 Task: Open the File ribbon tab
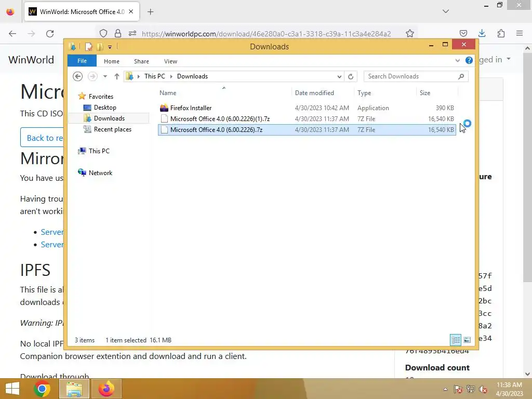(82, 61)
